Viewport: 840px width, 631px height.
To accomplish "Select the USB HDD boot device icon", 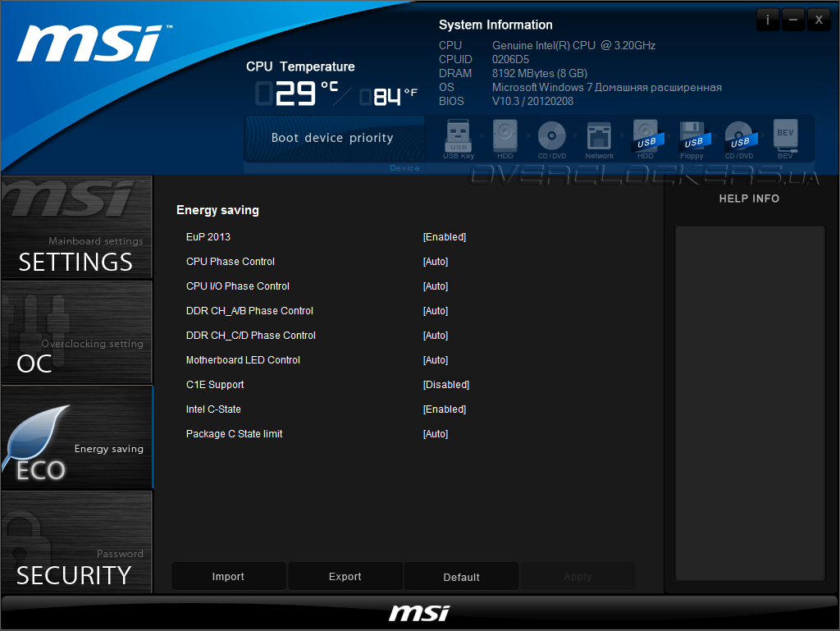I will (x=646, y=138).
